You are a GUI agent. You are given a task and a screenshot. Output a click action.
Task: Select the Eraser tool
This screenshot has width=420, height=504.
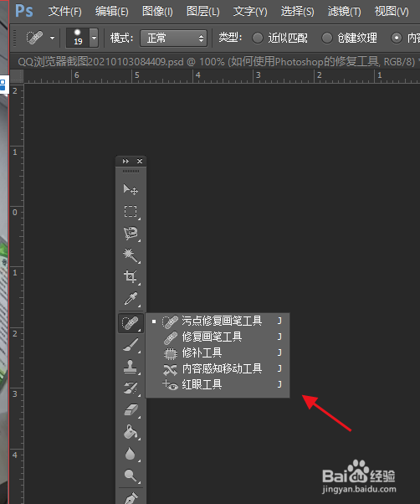131,410
